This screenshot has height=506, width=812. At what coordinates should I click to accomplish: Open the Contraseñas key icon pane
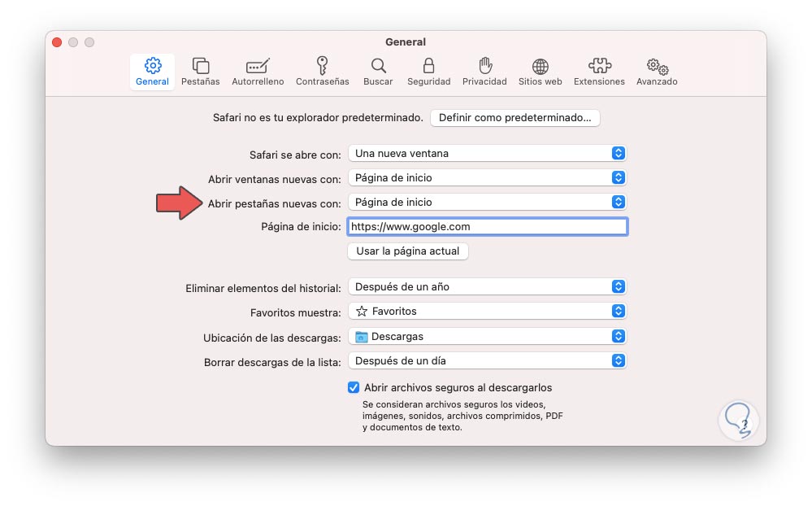322,72
